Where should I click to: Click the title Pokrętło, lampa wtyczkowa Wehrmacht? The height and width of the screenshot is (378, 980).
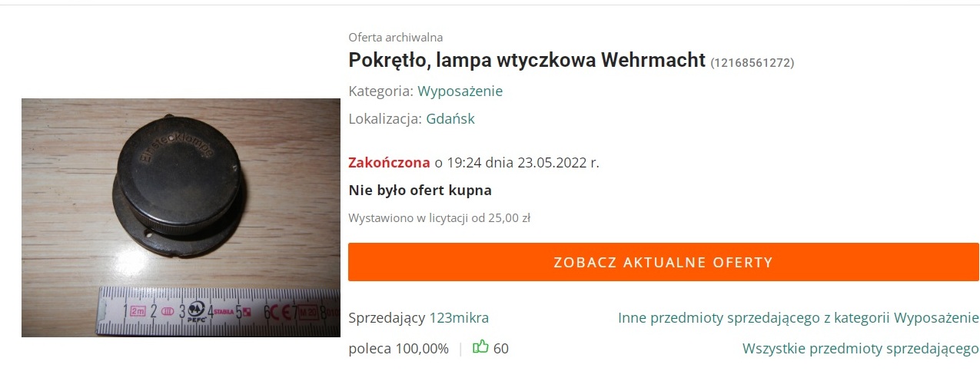coord(527,60)
